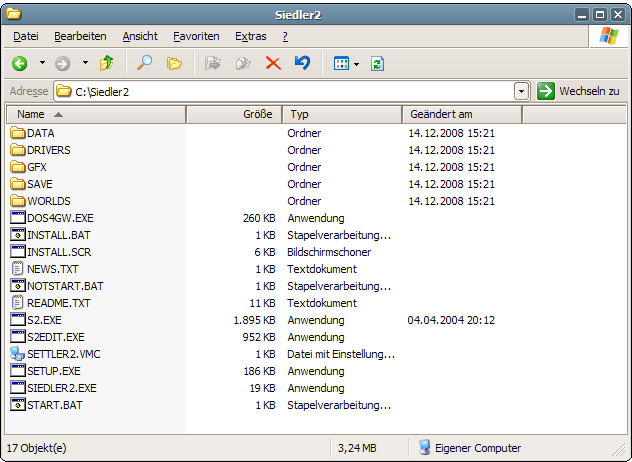Open the Bearbeiten menu
This screenshot has width=632, height=462.
[80, 36]
